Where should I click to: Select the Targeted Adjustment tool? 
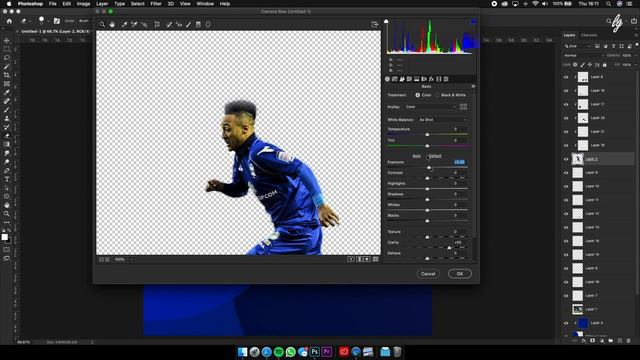click(144, 24)
